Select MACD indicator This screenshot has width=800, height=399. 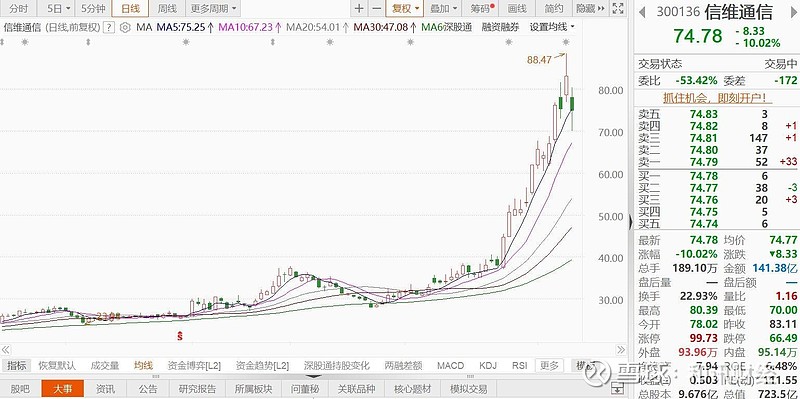pyautogui.click(x=451, y=365)
